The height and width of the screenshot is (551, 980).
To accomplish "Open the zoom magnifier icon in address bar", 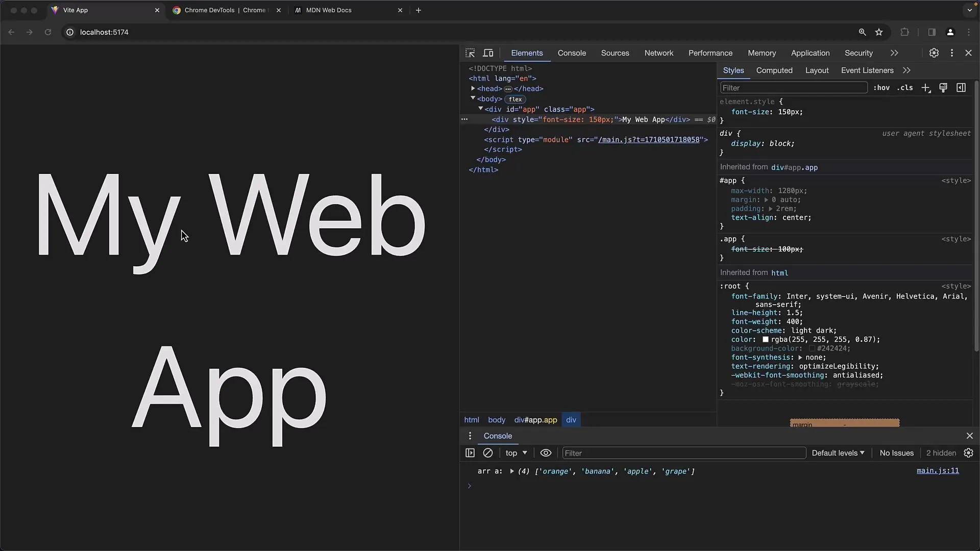I will [862, 32].
